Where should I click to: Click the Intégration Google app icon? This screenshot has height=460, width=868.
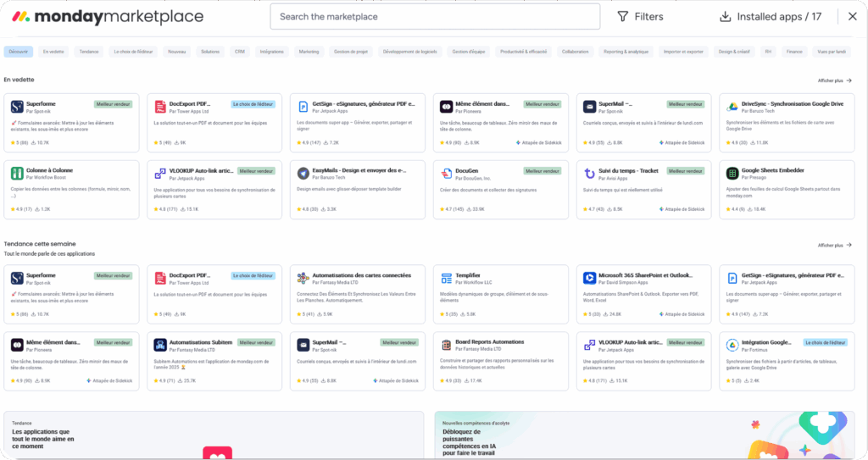point(732,345)
